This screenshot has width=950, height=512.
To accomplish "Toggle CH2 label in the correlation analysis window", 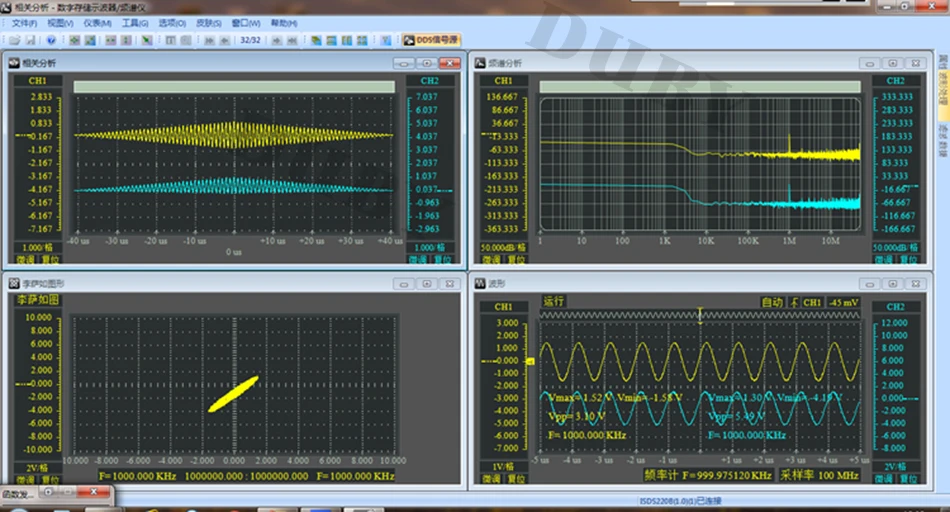I will click(x=430, y=81).
